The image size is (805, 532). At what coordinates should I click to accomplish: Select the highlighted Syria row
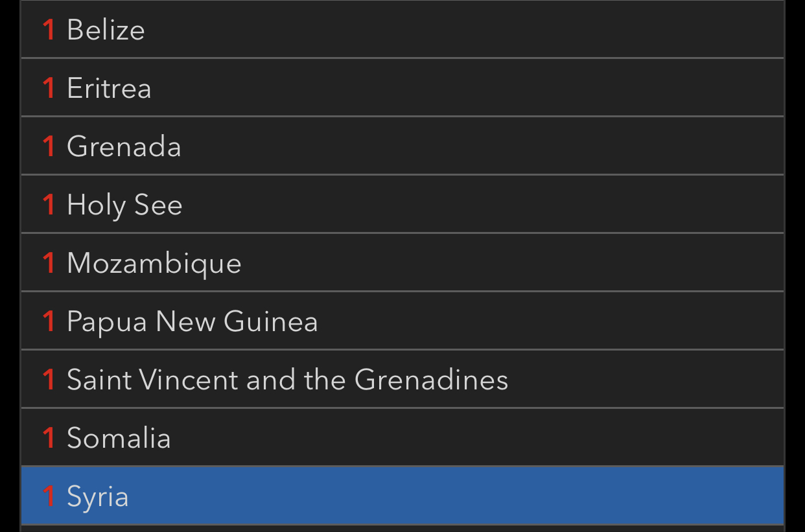click(98, 496)
